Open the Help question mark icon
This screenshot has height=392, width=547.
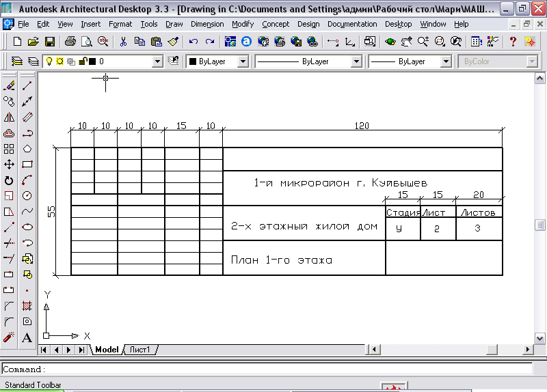[512, 42]
